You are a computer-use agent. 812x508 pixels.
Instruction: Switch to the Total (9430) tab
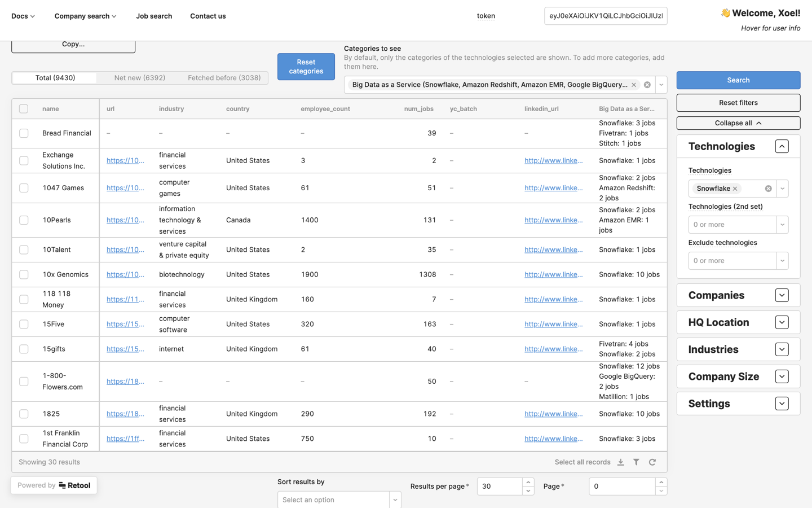tap(55, 78)
